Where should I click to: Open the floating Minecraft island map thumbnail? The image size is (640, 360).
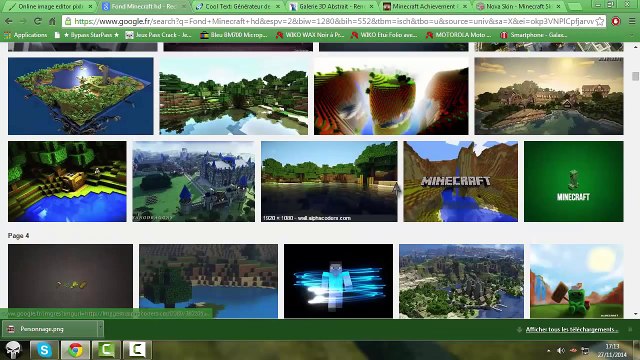[81, 96]
